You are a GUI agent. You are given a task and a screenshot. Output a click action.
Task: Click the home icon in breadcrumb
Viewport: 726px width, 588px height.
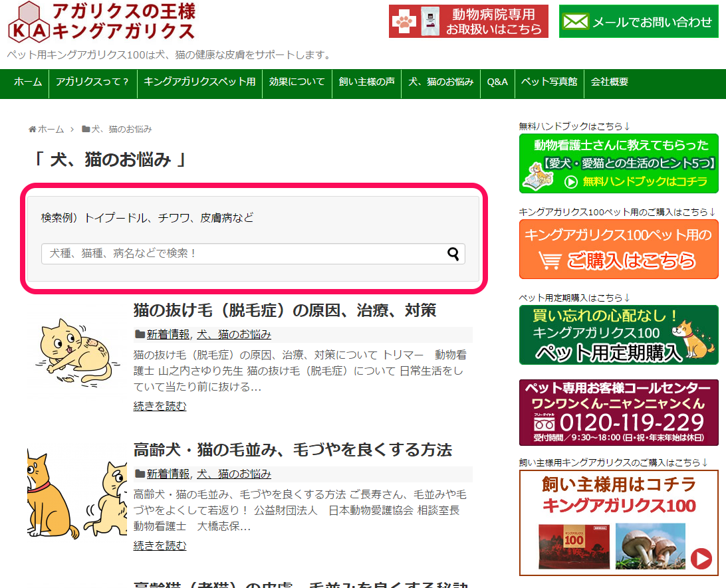[33, 129]
